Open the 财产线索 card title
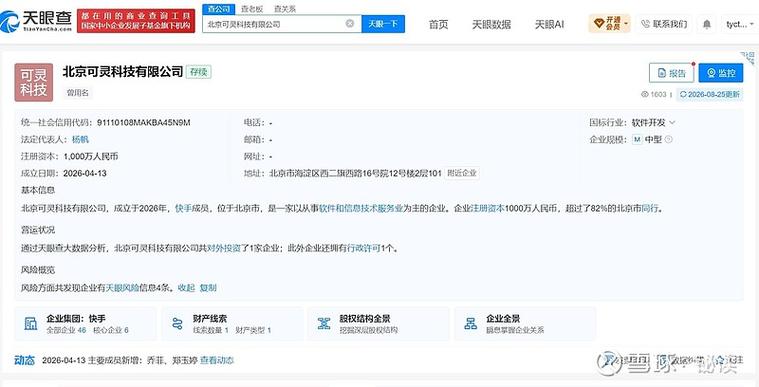This screenshot has width=759, height=387. click(210, 319)
